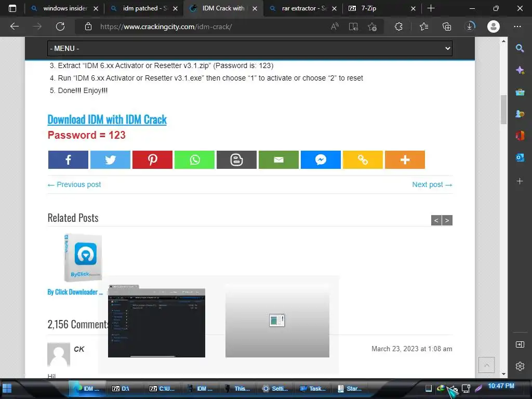Switch to rar extractor tab

pos(303,8)
